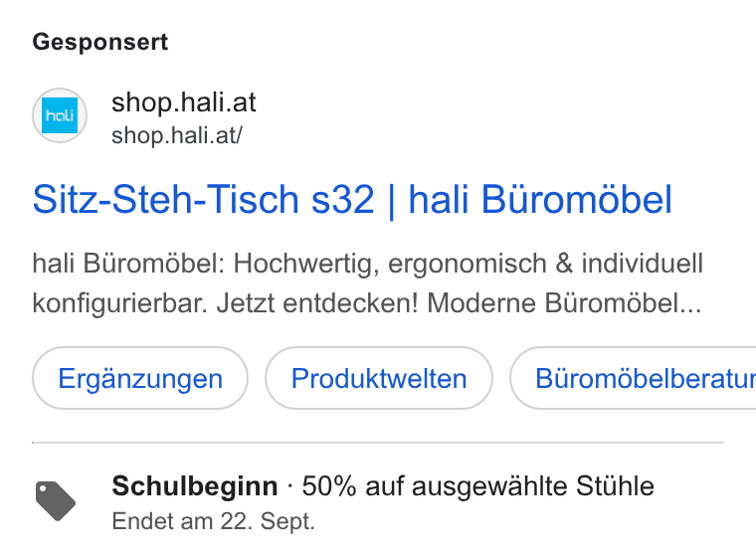The image size is (756, 559).
Task: Click the bold Schulbeginn promotion label
Action: (195, 485)
